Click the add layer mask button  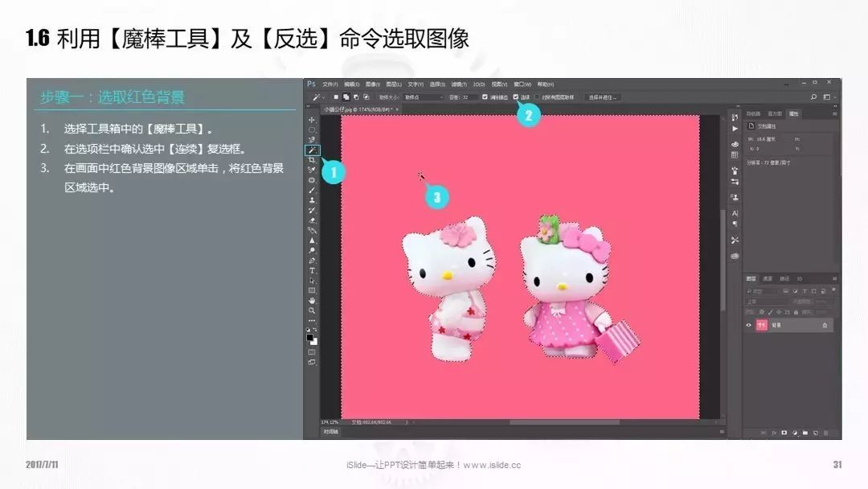[784, 433]
